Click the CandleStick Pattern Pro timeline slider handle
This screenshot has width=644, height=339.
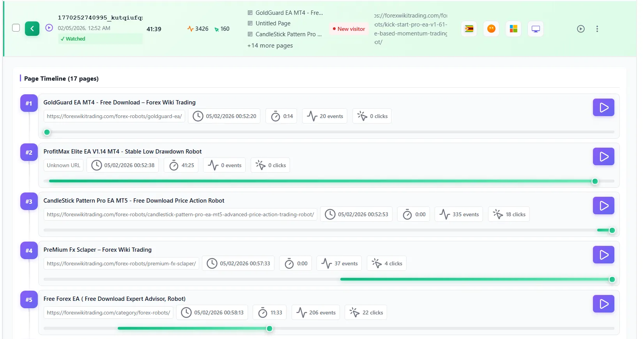612,230
